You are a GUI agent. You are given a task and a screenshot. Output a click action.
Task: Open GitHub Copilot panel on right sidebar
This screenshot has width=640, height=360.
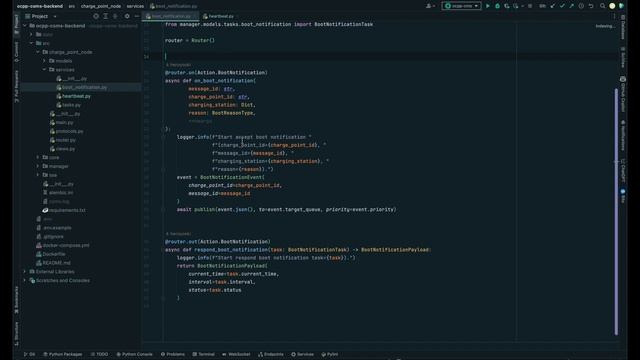[623, 94]
